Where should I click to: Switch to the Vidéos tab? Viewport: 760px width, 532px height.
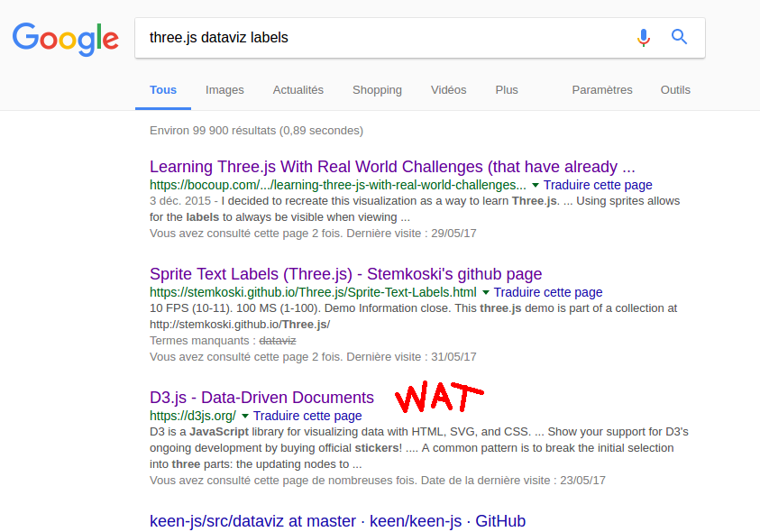[448, 90]
